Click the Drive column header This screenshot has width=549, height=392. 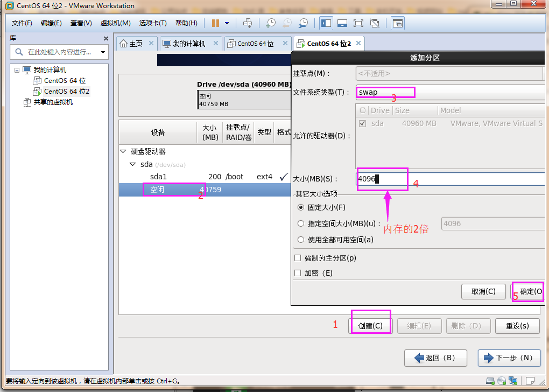(x=380, y=110)
